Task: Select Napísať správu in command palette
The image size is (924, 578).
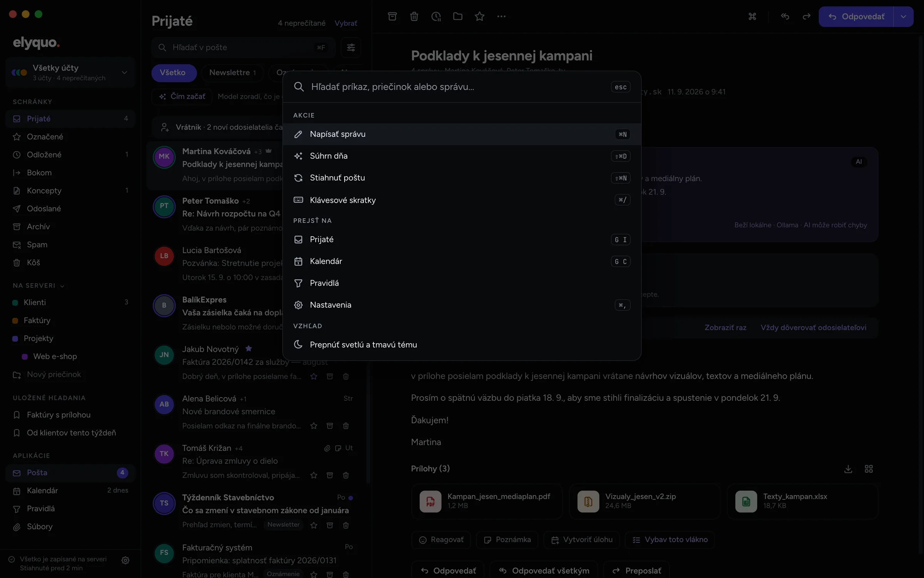Action: (462, 134)
